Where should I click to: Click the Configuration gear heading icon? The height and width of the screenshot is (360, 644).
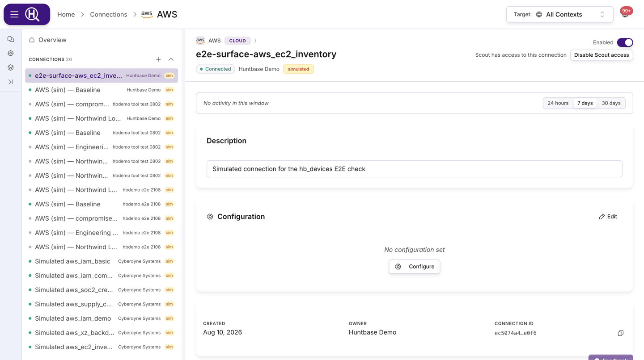coord(210,217)
